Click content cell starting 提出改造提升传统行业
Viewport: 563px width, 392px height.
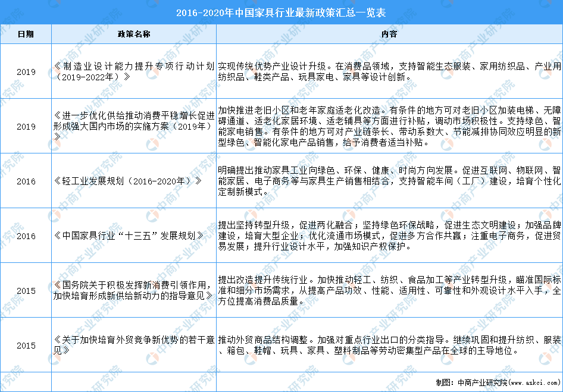point(390,290)
